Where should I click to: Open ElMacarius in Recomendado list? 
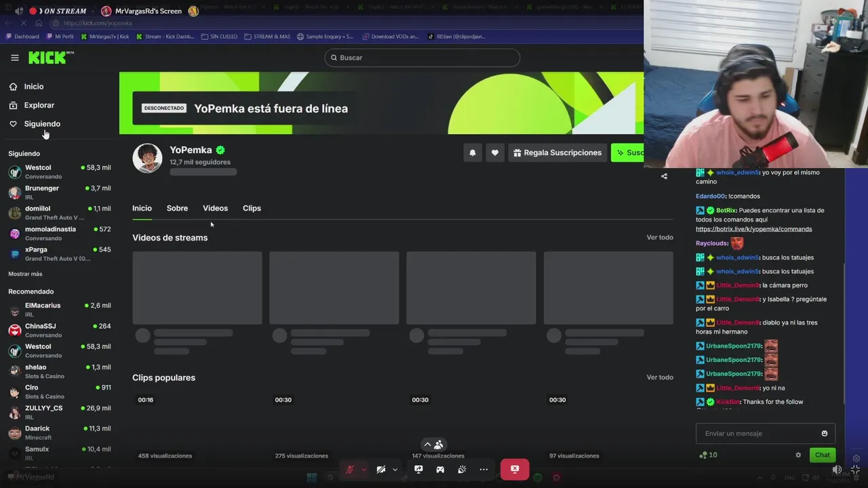[60, 310]
